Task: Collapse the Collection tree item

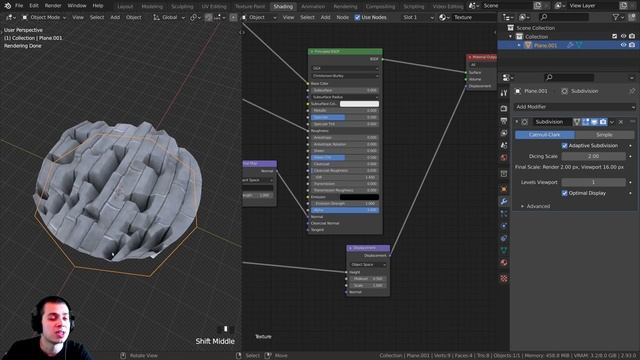Action: click(x=510, y=36)
